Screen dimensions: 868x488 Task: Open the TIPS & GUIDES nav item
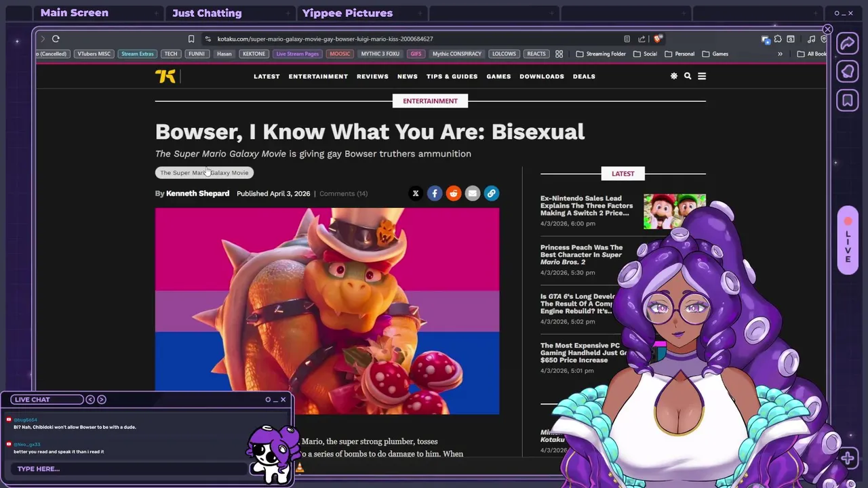click(452, 77)
